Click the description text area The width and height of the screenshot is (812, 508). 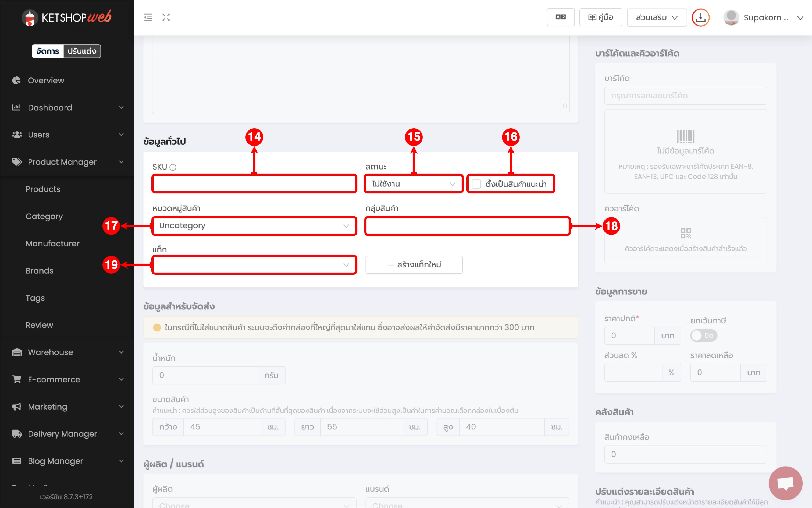361,75
